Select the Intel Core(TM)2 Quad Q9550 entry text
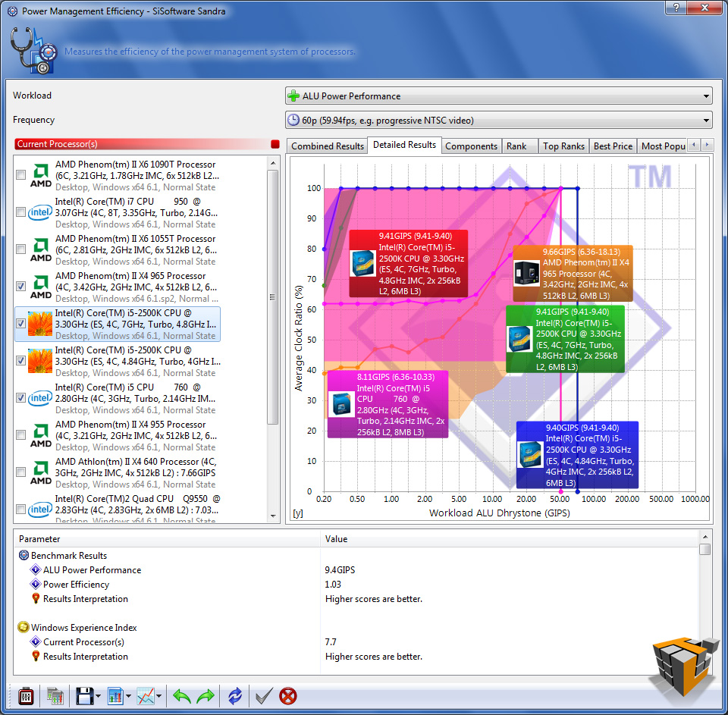728x715 pixels. pos(138,509)
